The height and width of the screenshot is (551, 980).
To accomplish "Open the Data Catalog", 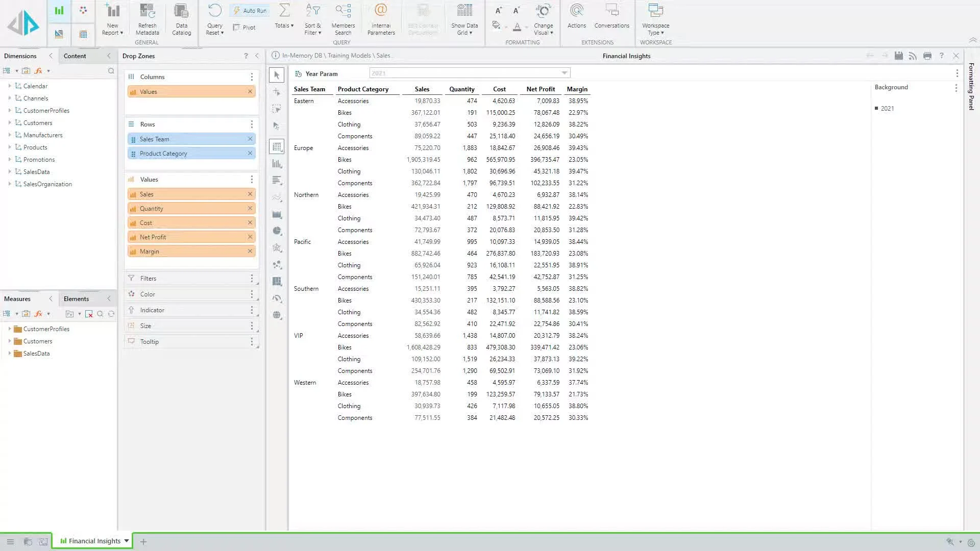I will [181, 11].
